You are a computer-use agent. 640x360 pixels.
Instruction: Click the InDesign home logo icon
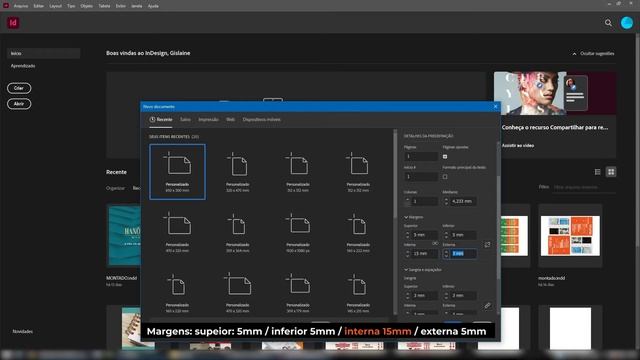13,23
